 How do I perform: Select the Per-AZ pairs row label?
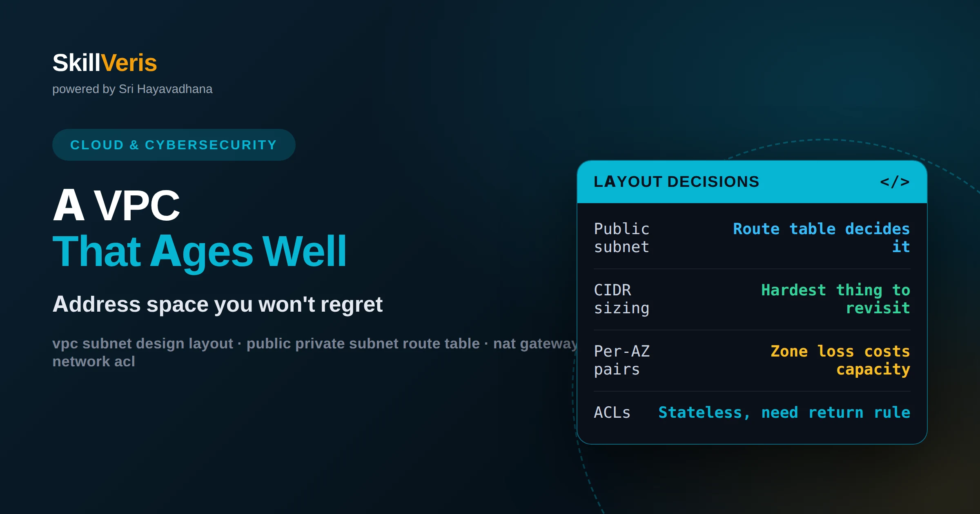(x=621, y=360)
